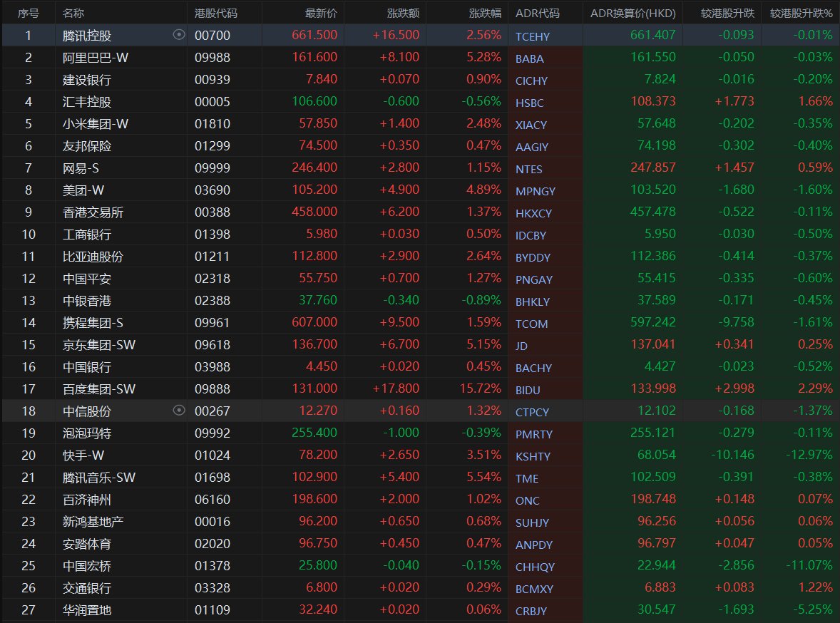840x623 pixels.
Task: Select the 交通银行 stock name
Action: (x=87, y=587)
